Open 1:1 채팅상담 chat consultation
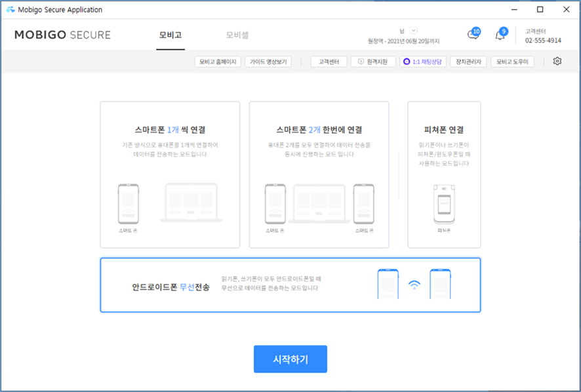Screen dimensions: 581x392 tap(423, 62)
